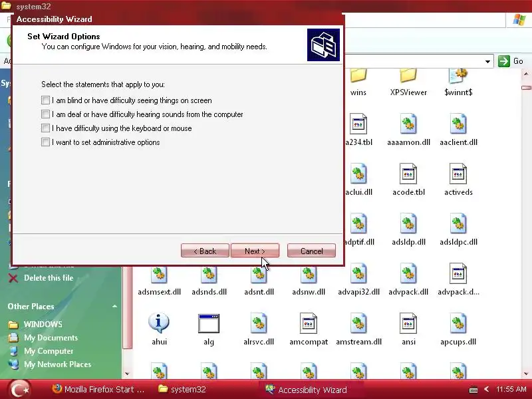532x399 pixels.
Task: Go to My Documents in Other Places
Action: (51, 338)
